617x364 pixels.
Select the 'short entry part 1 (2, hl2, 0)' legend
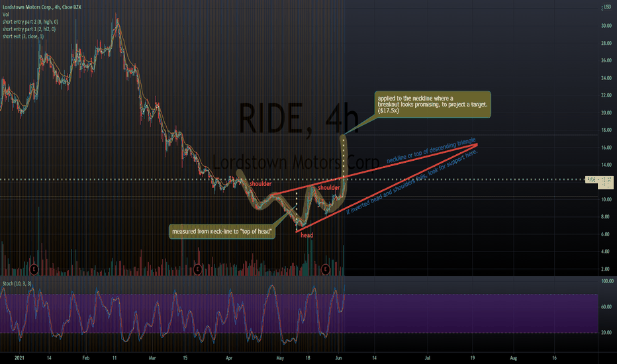(x=29, y=29)
